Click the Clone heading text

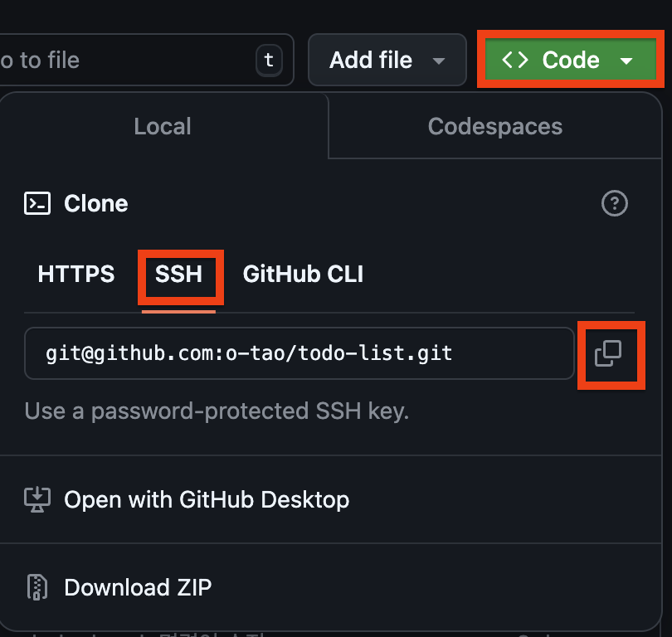click(96, 203)
